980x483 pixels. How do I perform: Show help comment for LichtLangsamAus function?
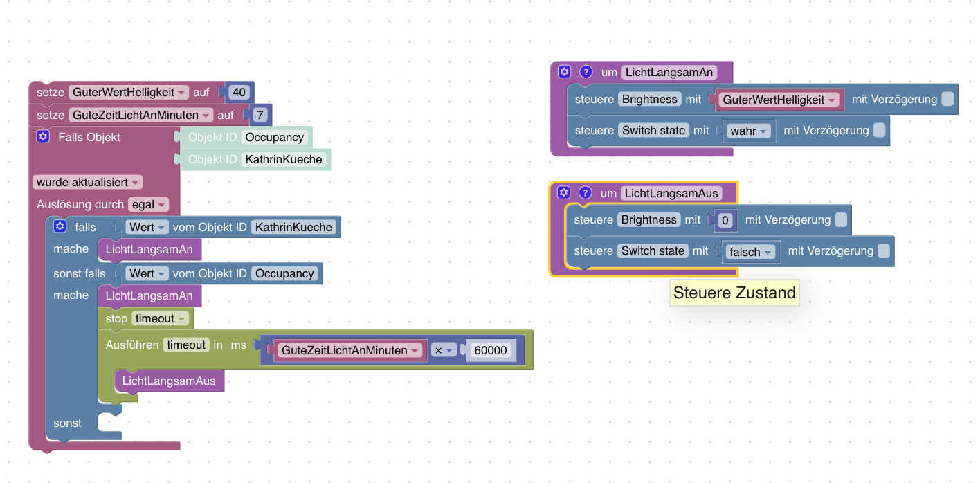586,193
